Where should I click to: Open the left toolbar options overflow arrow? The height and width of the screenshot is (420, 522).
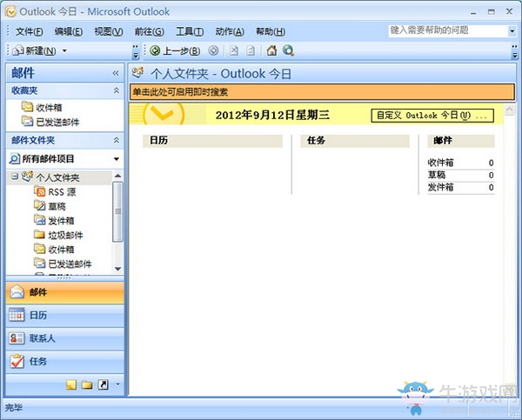click(x=136, y=52)
